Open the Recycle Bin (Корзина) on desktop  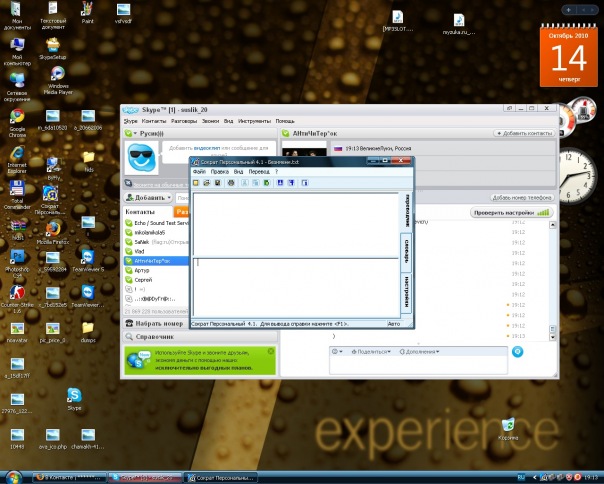509,424
